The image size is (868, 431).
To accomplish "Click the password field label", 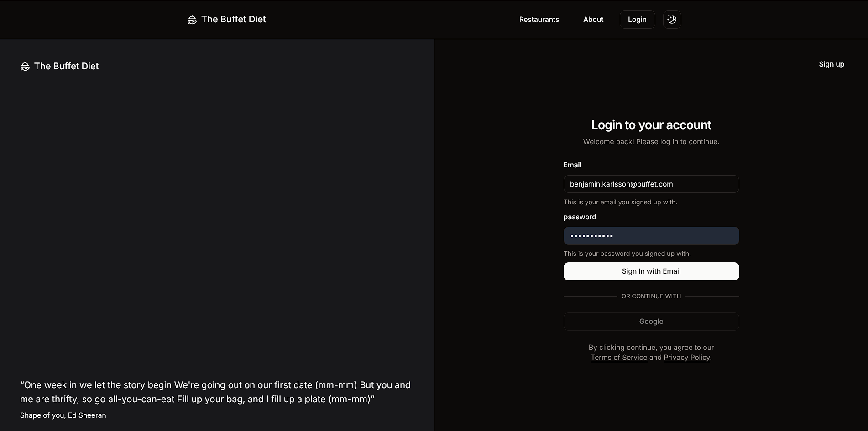I will [x=580, y=217].
